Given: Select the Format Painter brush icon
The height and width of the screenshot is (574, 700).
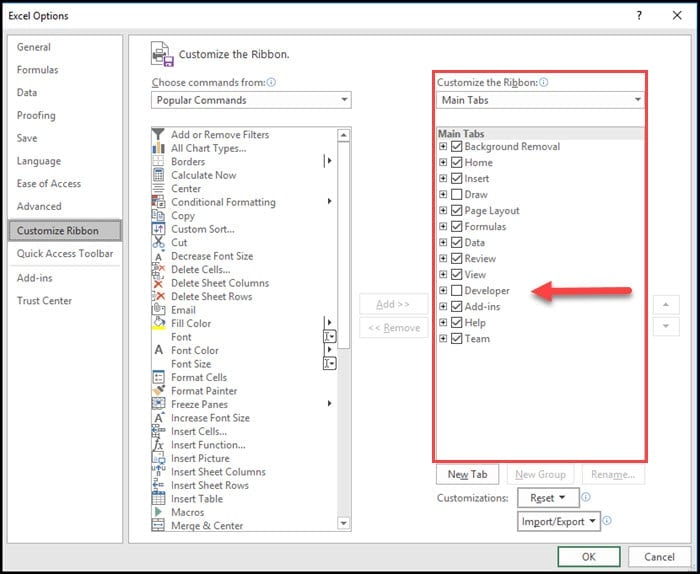Looking at the screenshot, I should coord(158,391).
